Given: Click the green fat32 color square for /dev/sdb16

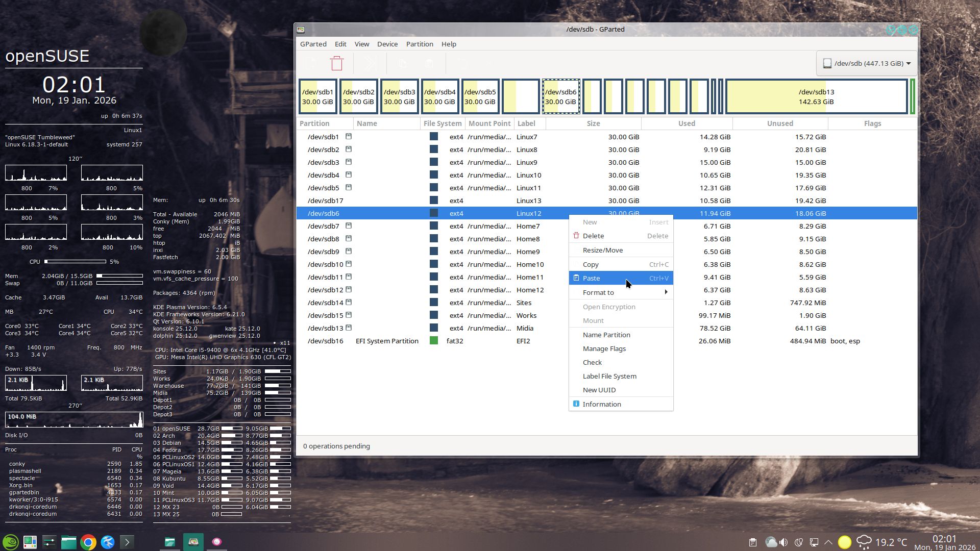Looking at the screenshot, I should (434, 341).
